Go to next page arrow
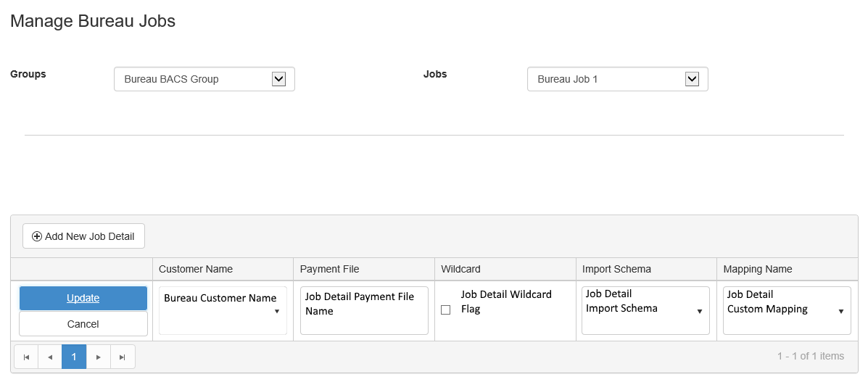This screenshot has height=382, width=868. pyautogui.click(x=99, y=357)
